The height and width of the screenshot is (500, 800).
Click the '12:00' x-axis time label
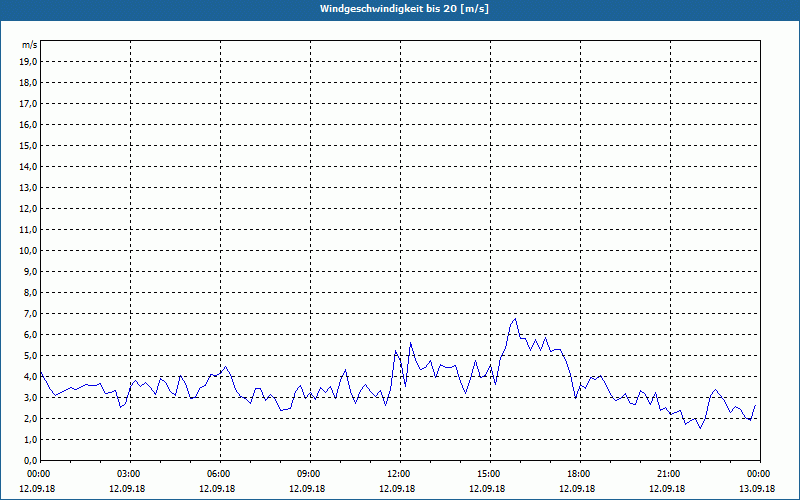(398, 474)
